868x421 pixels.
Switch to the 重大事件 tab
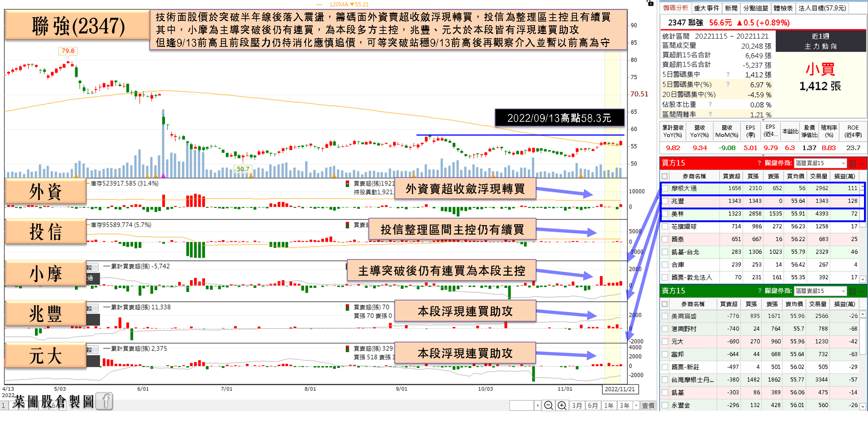pyautogui.click(x=706, y=8)
